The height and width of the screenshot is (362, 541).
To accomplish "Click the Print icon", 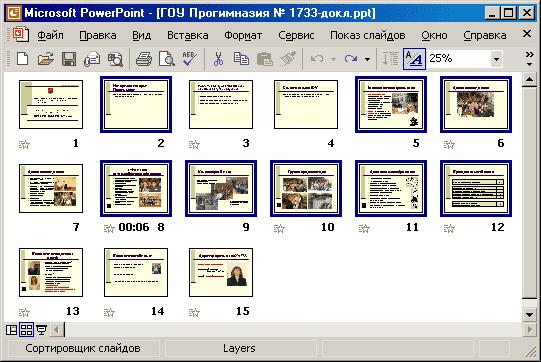I will [x=144, y=59].
